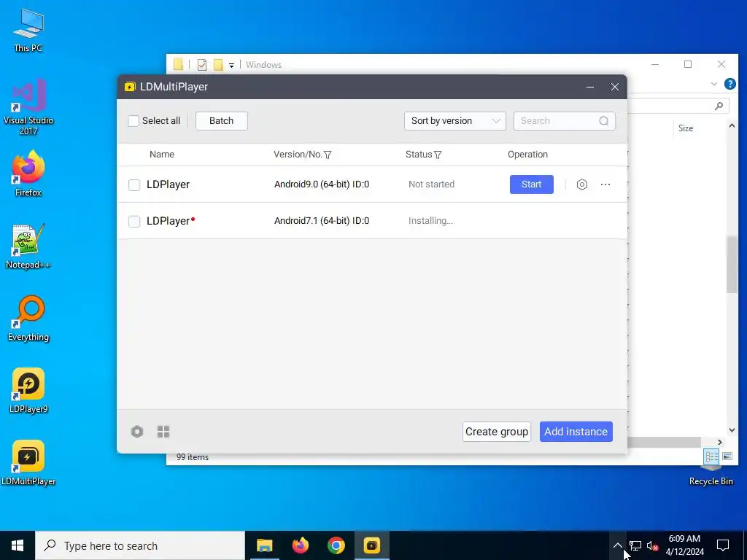
Task: Click the 'Installing...' status text
Action: (430, 221)
